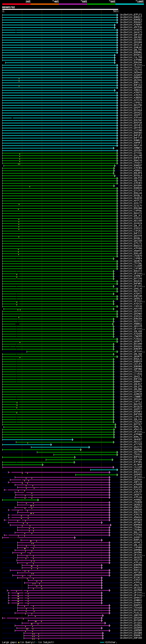Click the UniRef100_Q40588 label

pos(131,590)
